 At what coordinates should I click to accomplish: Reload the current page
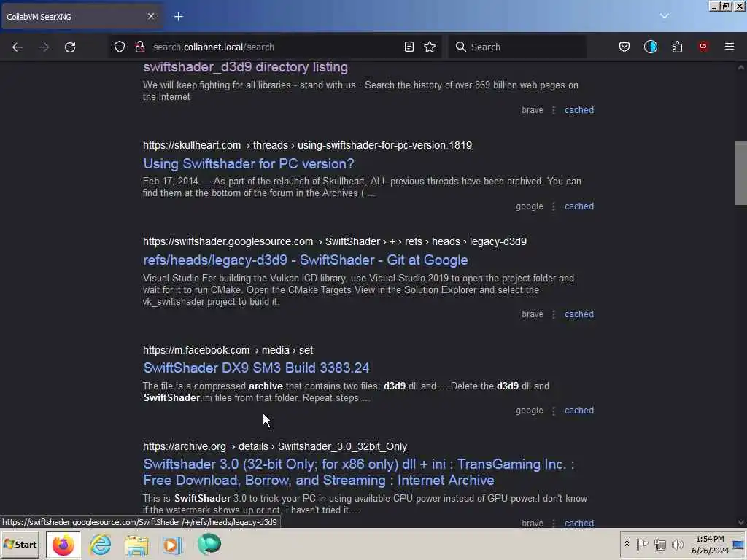pyautogui.click(x=70, y=47)
